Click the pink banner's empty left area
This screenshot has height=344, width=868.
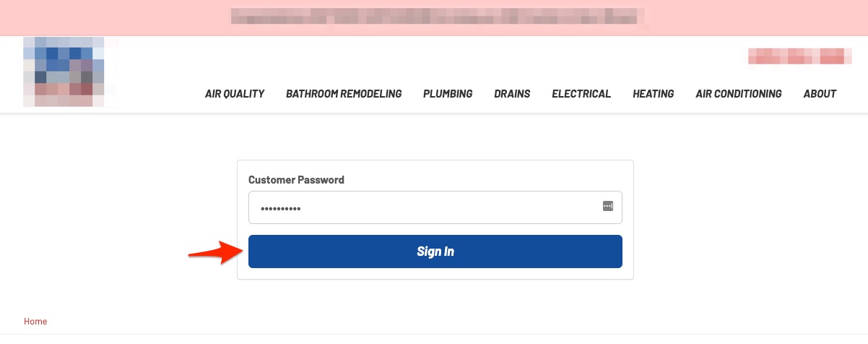click(x=108, y=17)
